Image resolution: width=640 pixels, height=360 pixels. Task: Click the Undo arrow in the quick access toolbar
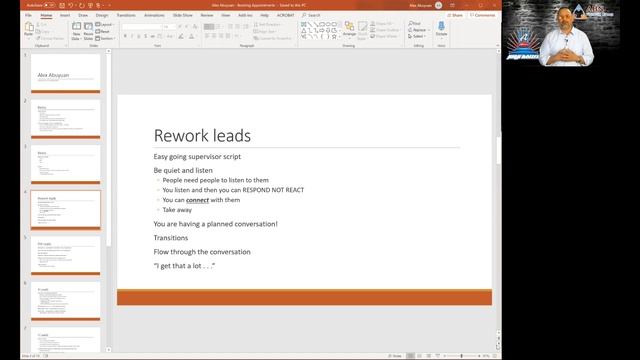[71, 5]
